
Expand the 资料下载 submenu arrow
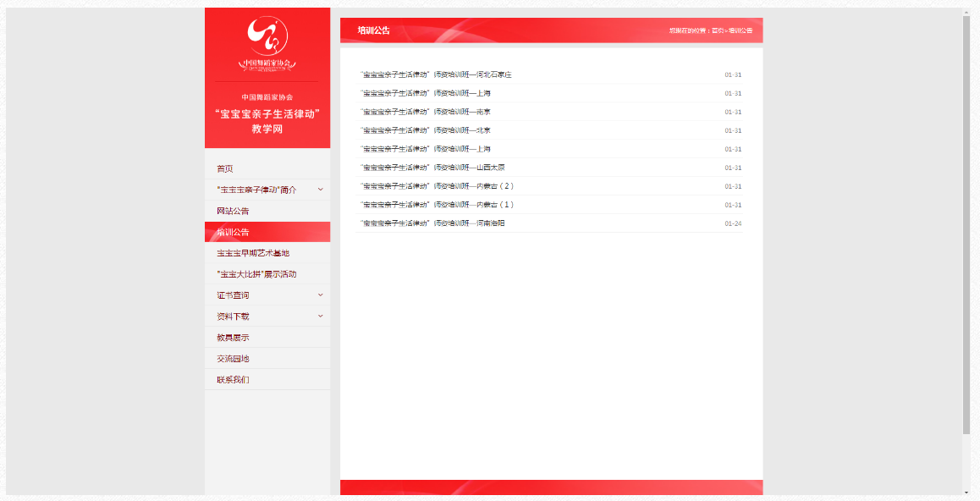click(x=320, y=316)
